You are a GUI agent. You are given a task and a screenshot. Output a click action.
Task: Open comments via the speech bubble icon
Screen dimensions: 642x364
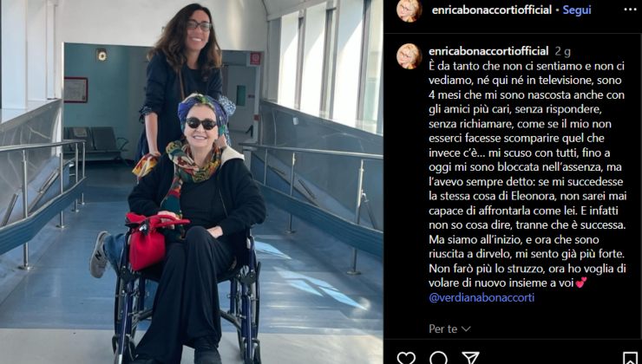438,358
